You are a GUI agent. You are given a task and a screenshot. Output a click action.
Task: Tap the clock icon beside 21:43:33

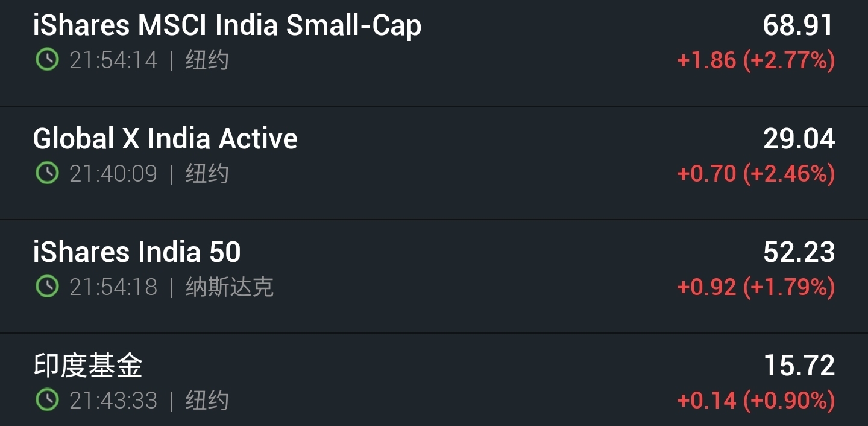[47, 399]
